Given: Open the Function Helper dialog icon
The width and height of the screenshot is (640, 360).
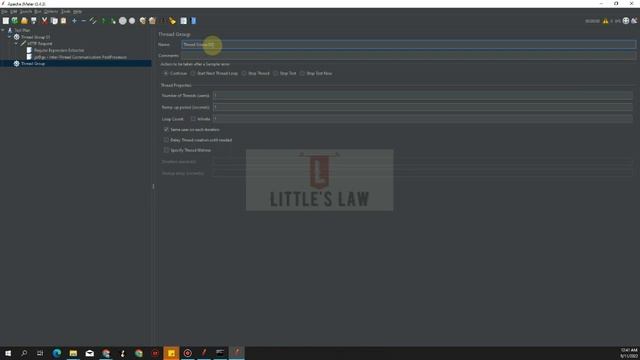Looking at the screenshot, I should (184, 20).
